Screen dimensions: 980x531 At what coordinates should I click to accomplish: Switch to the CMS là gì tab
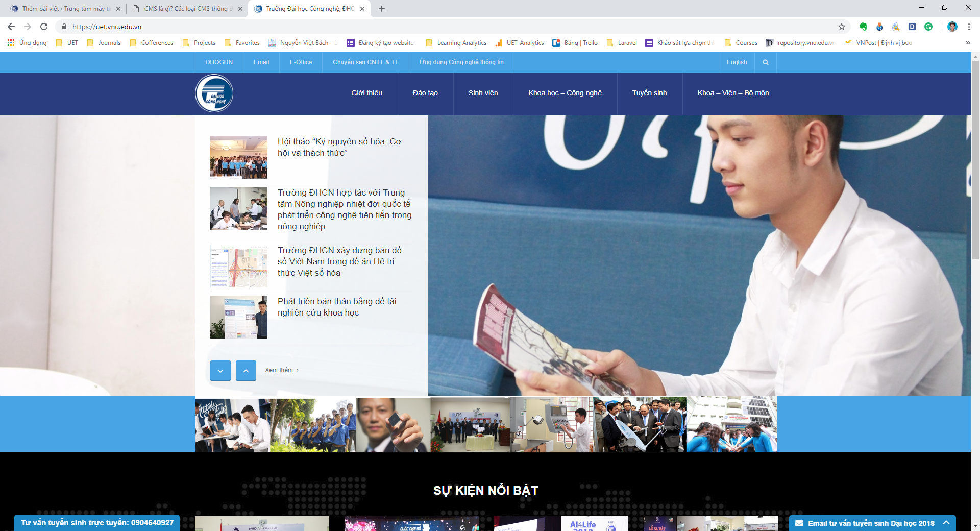(x=186, y=8)
